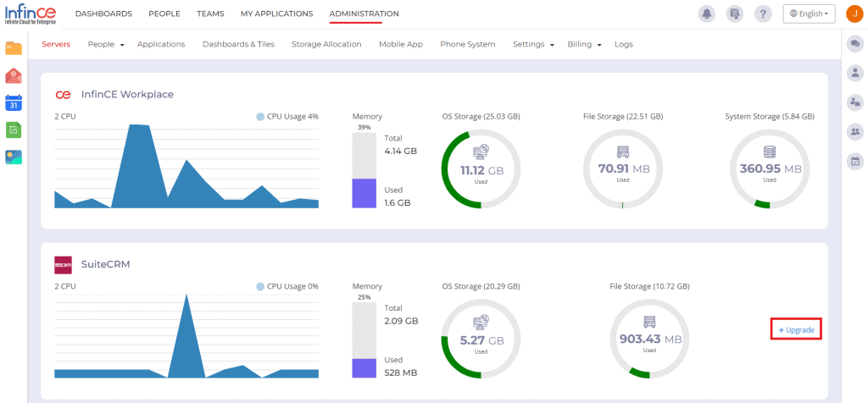Open the Phone System tab
The width and height of the screenshot is (868, 403).
pos(468,44)
